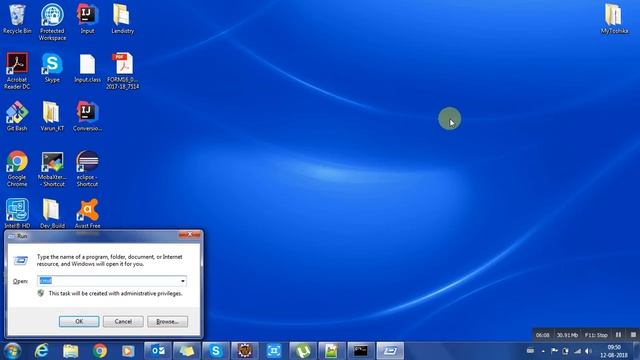The image size is (640, 360).
Task: Focus the Open text field
Action: point(108,281)
